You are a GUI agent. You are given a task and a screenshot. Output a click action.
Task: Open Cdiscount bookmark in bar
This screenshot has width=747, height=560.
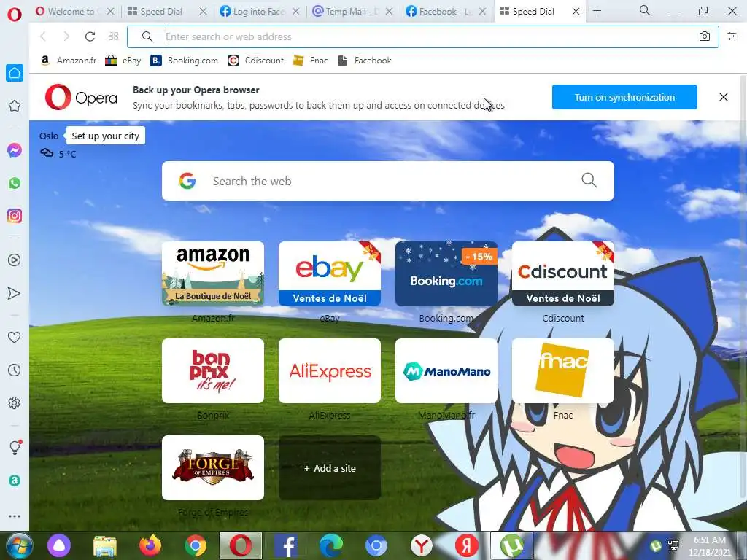pyautogui.click(x=255, y=61)
